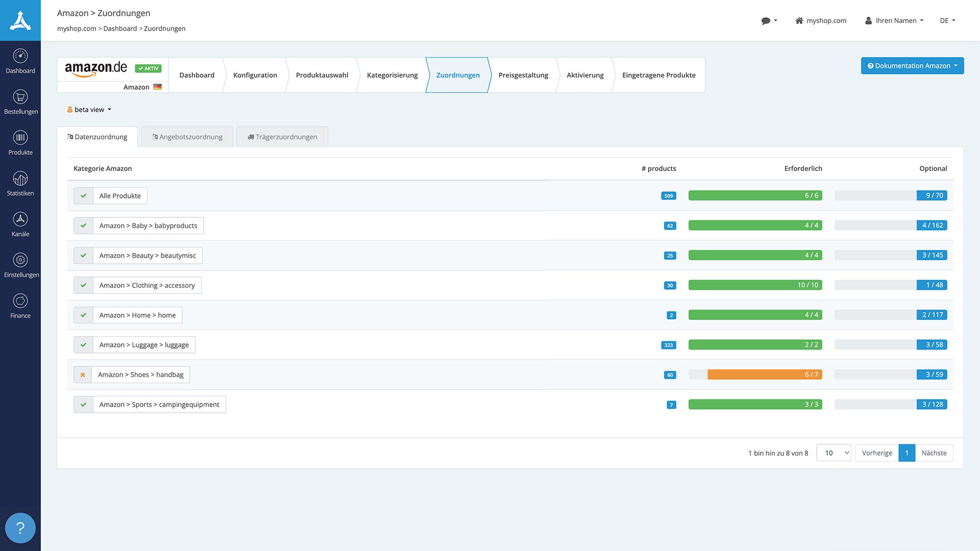Screen dimensions: 980x551
Task: Click the orange 6 / 7 progress bar
Action: tap(764, 374)
